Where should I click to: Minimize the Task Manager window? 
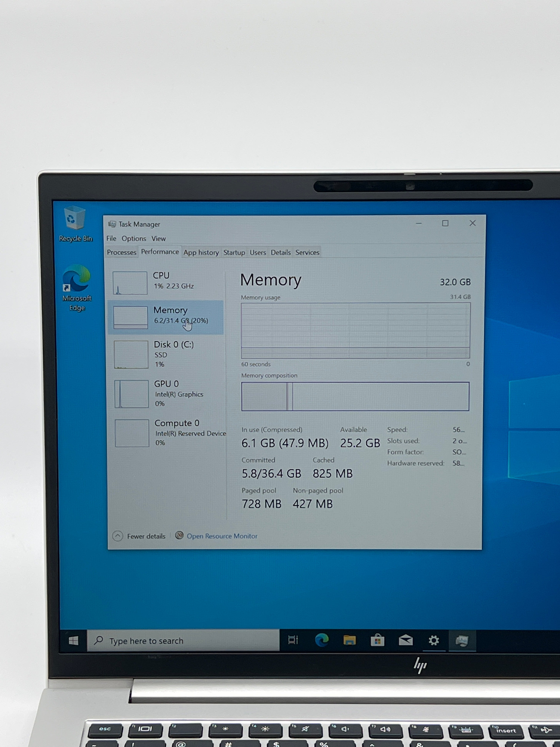pos(419,223)
